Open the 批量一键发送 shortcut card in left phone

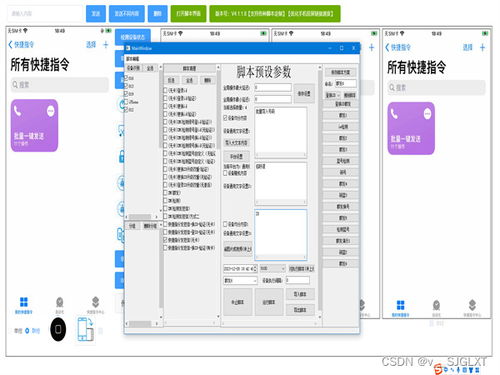(x=34, y=125)
